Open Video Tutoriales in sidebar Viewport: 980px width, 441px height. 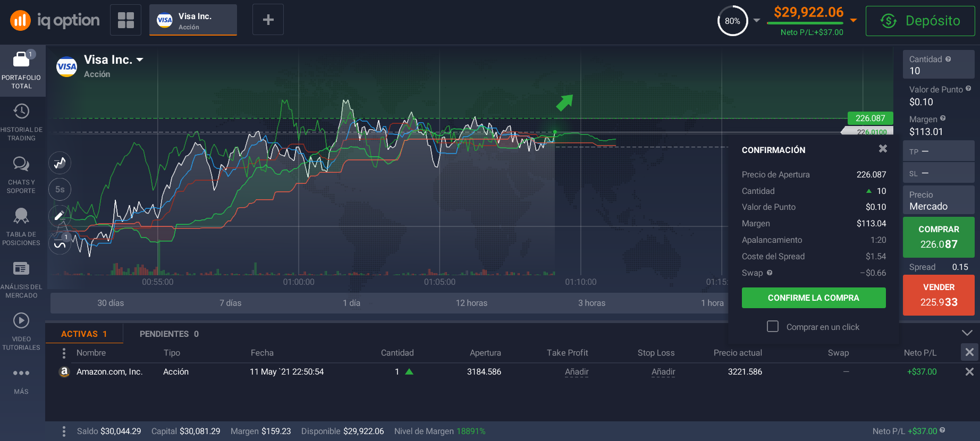tap(21, 332)
